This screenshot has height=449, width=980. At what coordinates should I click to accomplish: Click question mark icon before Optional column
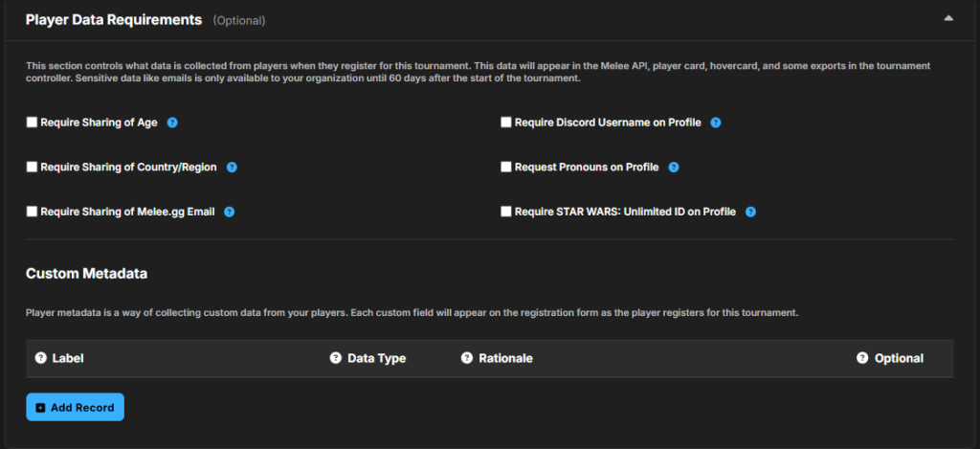pyautogui.click(x=862, y=358)
